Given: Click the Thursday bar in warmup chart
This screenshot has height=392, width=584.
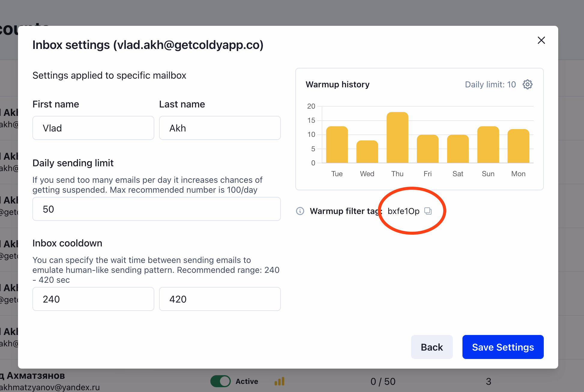Looking at the screenshot, I should tap(397, 138).
